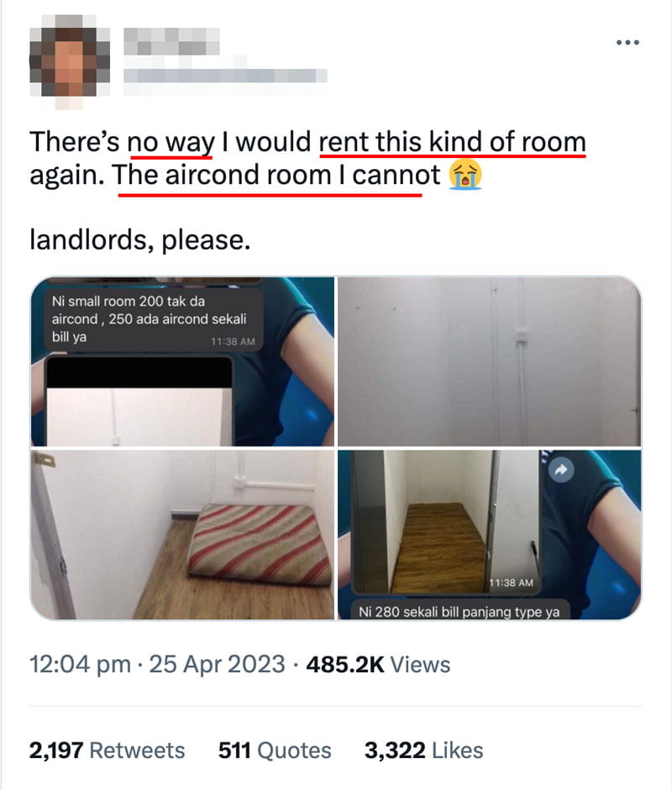The image size is (672, 790).
Task: Open top-right white wall photo
Action: pos(489,361)
